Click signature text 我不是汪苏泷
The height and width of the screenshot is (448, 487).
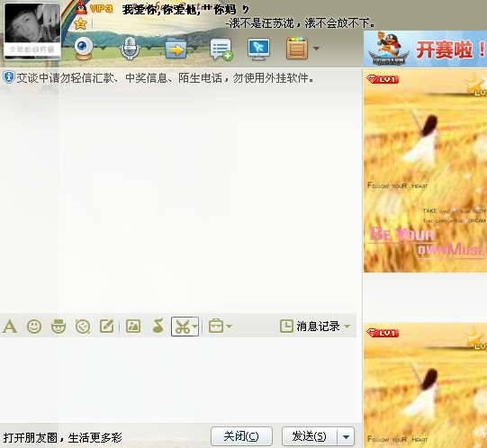pyautogui.click(x=301, y=23)
